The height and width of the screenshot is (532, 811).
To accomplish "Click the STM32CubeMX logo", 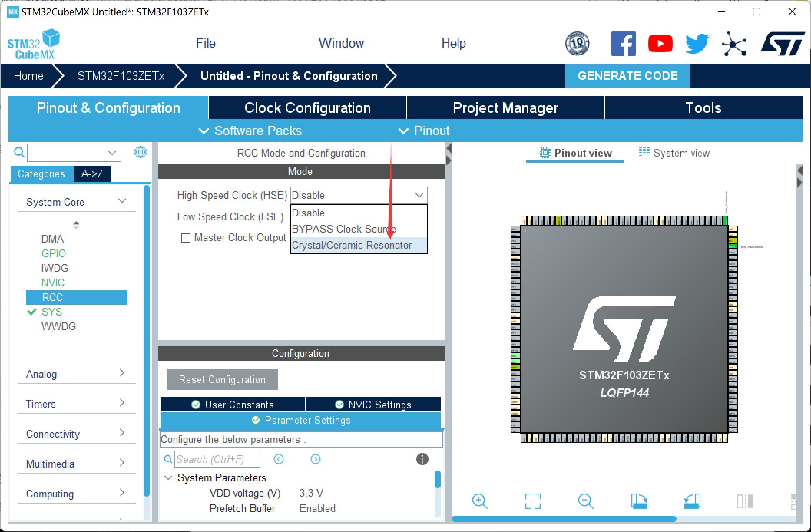I will pos(34,44).
